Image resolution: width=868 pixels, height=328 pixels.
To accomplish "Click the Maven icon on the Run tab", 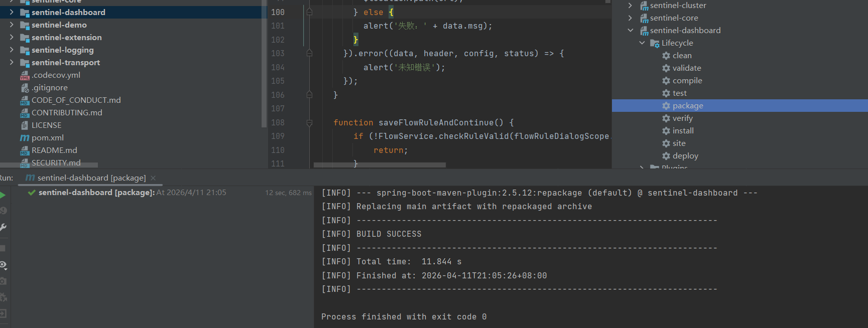I will pos(30,178).
